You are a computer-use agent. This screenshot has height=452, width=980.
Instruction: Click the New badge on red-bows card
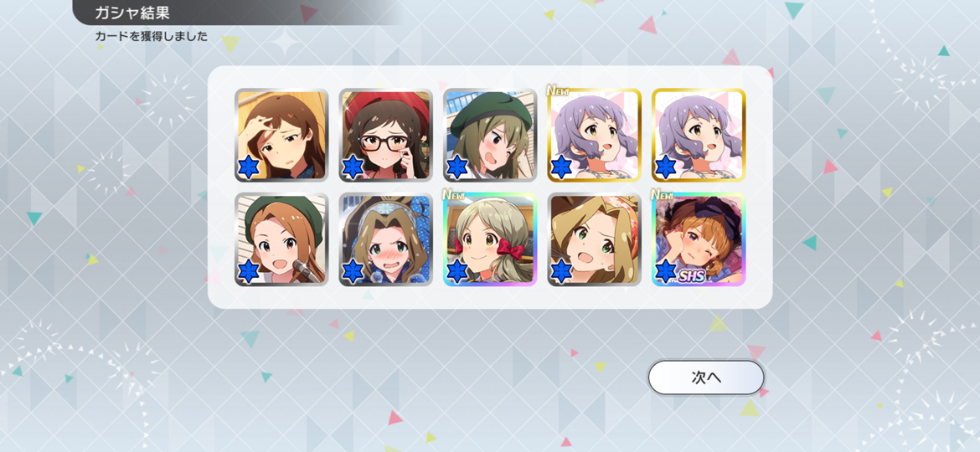pyautogui.click(x=454, y=195)
